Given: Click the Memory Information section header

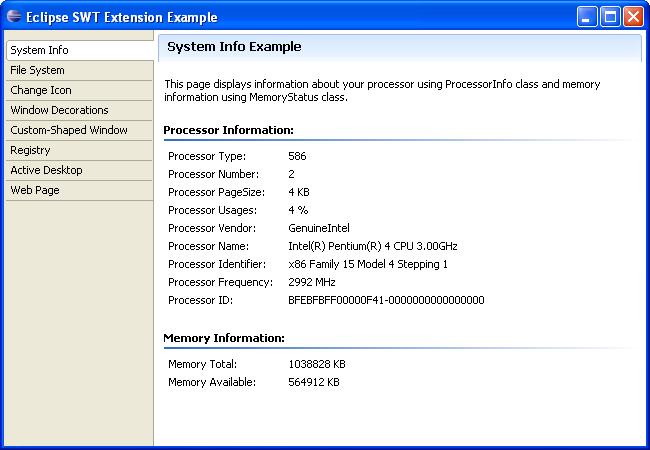Looking at the screenshot, I should coord(224,338).
